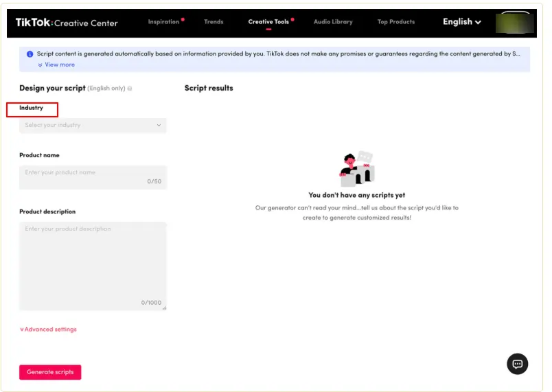
Task: Open the Trends menu item
Action: (214, 22)
